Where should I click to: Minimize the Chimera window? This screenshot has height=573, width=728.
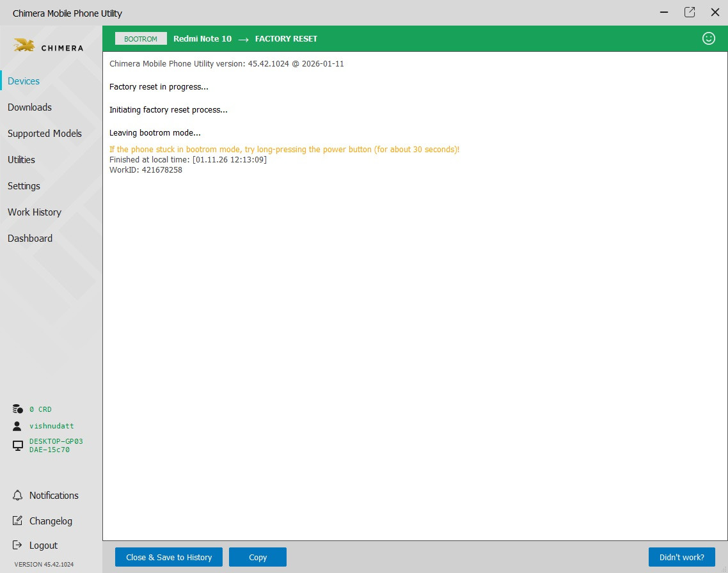click(664, 12)
